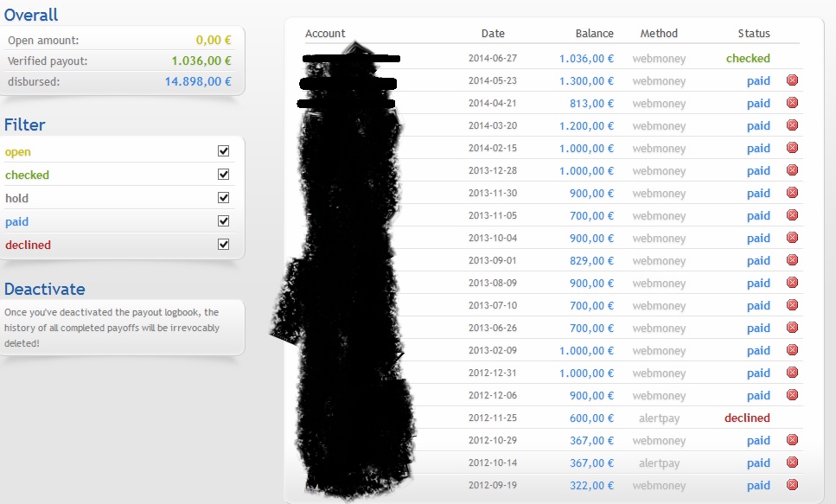Image resolution: width=836 pixels, height=504 pixels.
Task: Click the 322,00 € balance value
Action: (x=591, y=486)
